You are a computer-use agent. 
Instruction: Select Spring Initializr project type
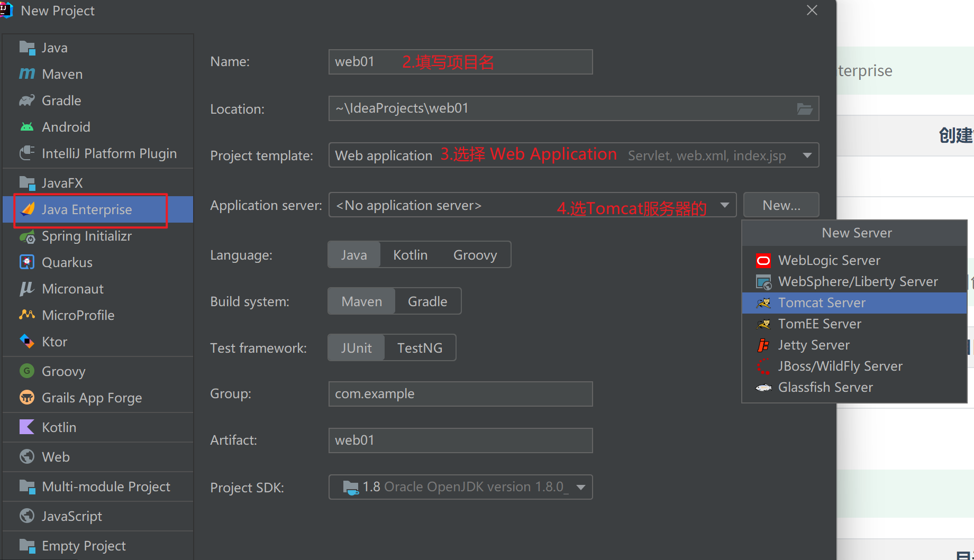tap(98, 236)
